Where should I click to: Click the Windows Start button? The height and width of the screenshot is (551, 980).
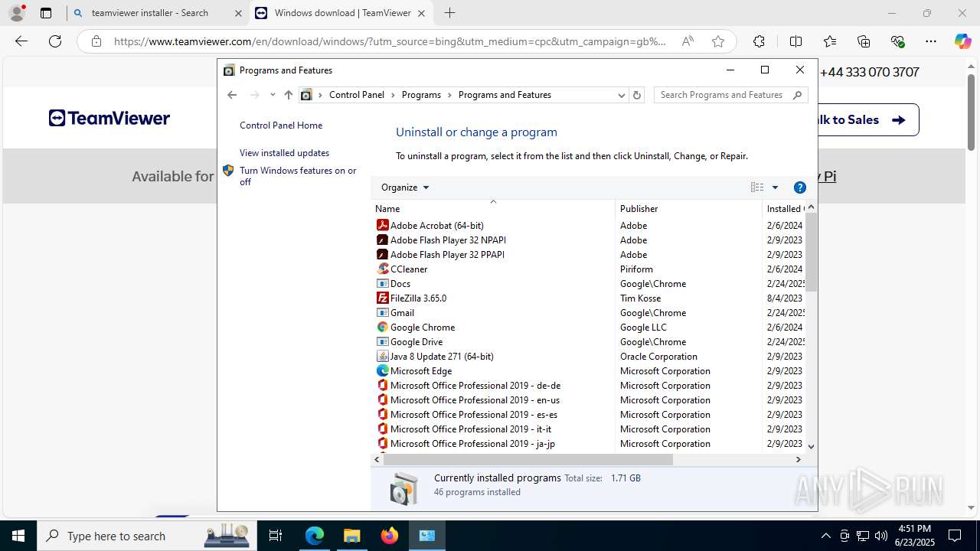coord(18,536)
